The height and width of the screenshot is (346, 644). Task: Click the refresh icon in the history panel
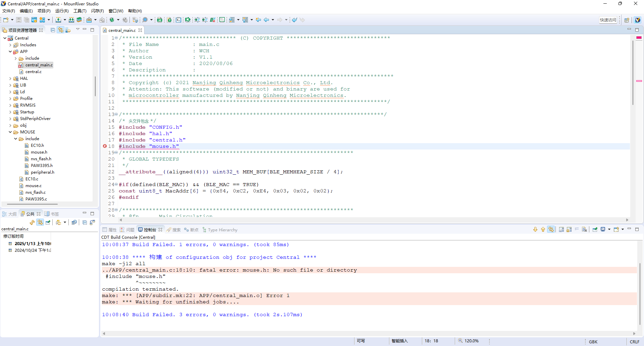coord(32,222)
